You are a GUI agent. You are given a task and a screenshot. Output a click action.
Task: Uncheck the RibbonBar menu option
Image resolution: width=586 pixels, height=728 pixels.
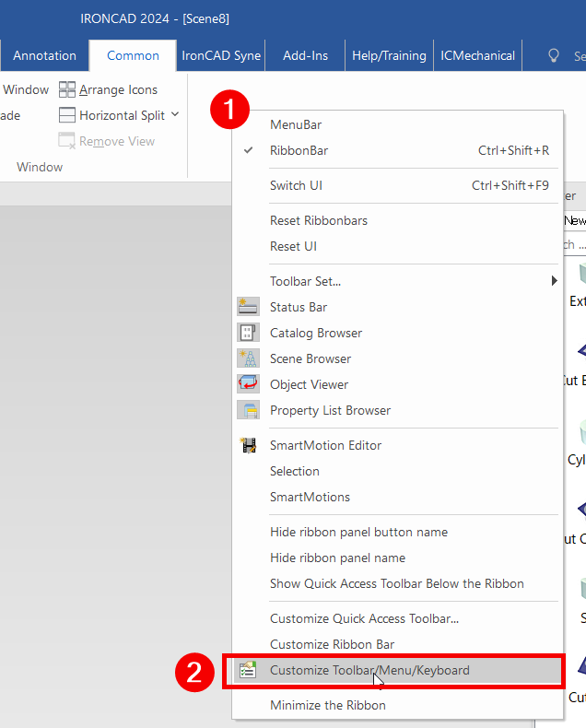click(x=299, y=150)
